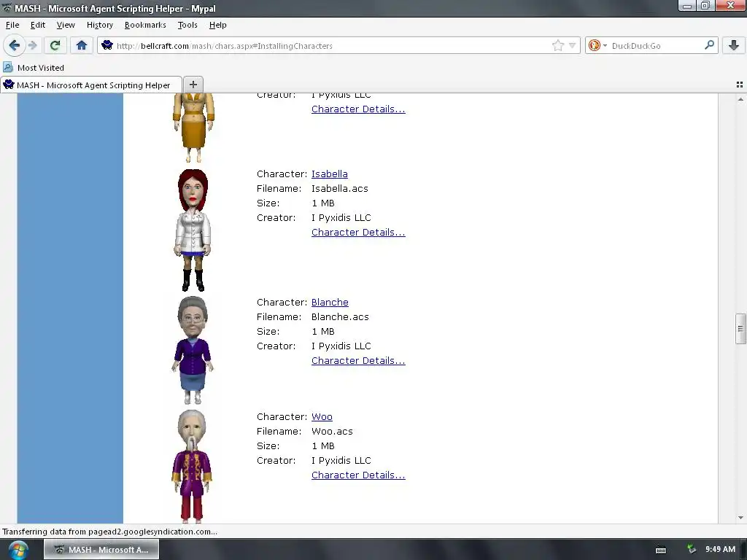Bookmark this page with the star icon
This screenshot has width=747, height=560.
point(558,45)
